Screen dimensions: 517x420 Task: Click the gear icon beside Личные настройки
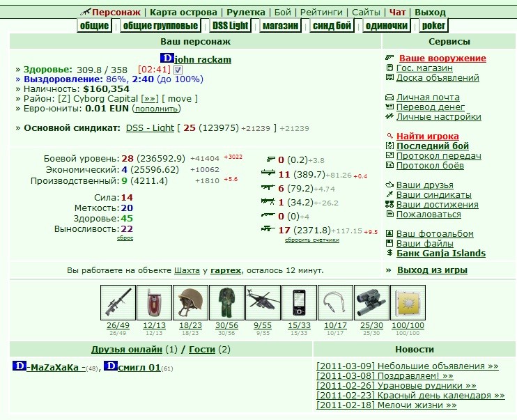point(389,116)
